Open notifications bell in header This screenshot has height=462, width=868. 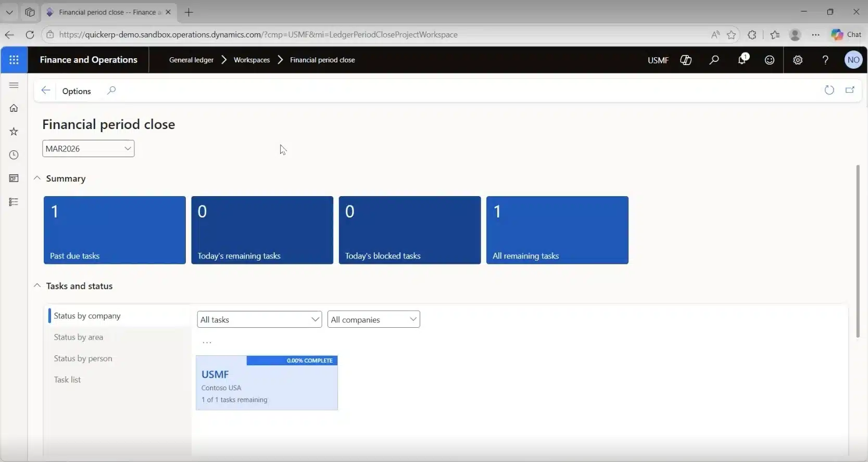coord(742,59)
